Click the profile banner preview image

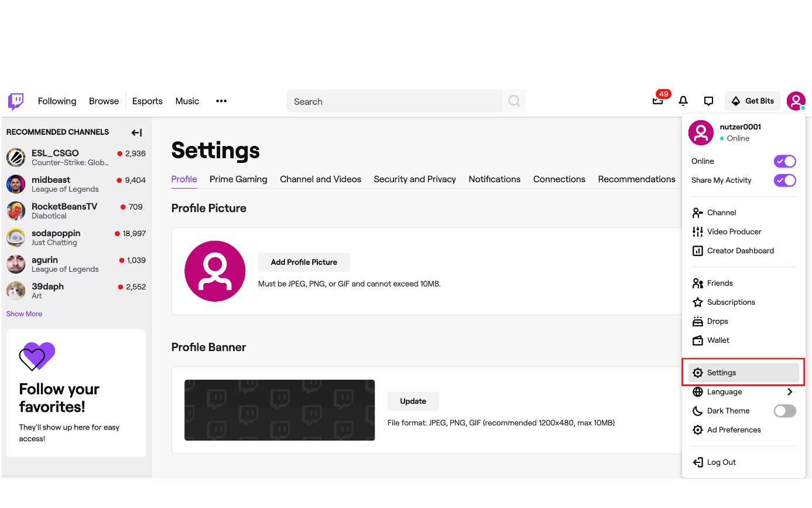coord(280,410)
